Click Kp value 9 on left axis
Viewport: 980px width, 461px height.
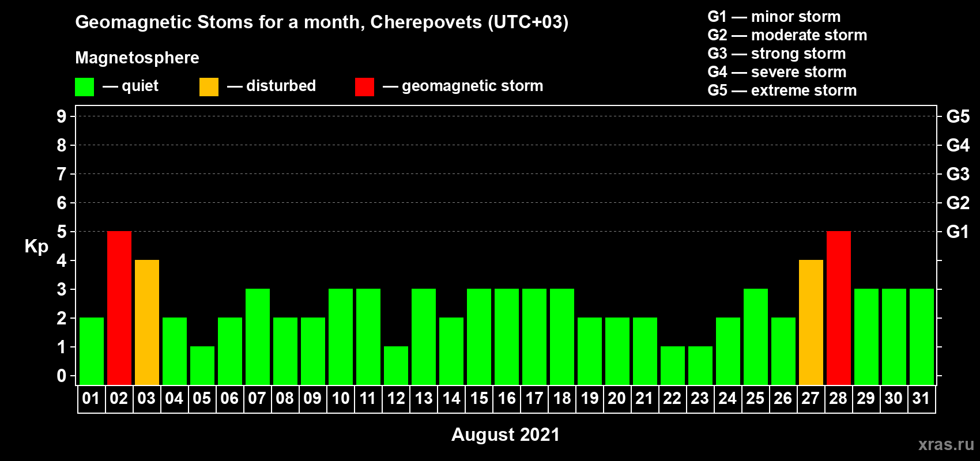pyautogui.click(x=62, y=116)
